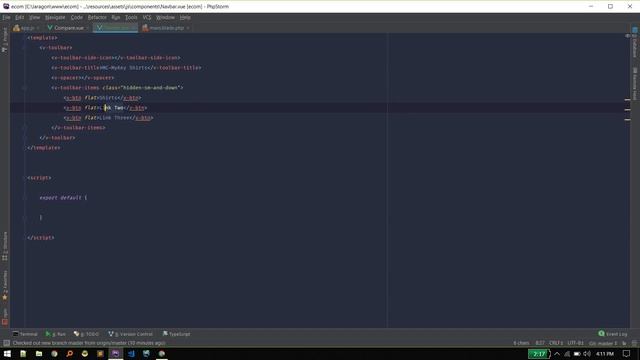Click the 4:11 PM system clock
640x360 pixels.
click(x=605, y=354)
